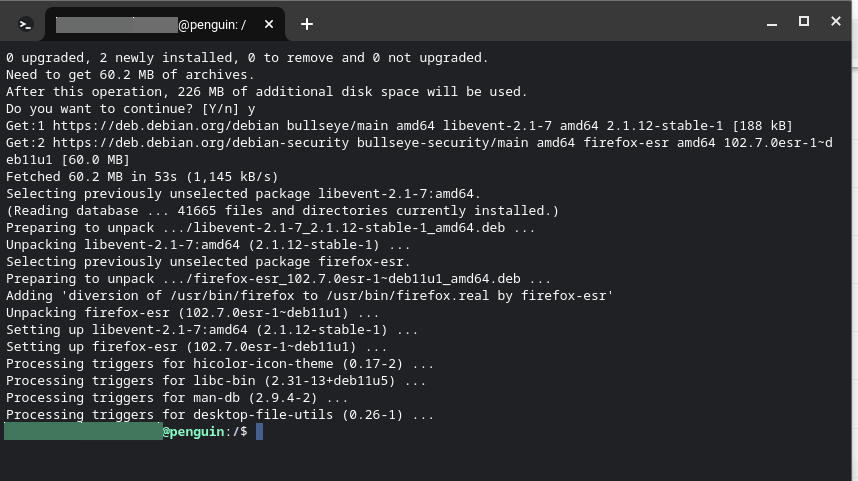Click the Terminal app icon in title bar
The height and width of the screenshot is (481, 858).
(x=25, y=25)
